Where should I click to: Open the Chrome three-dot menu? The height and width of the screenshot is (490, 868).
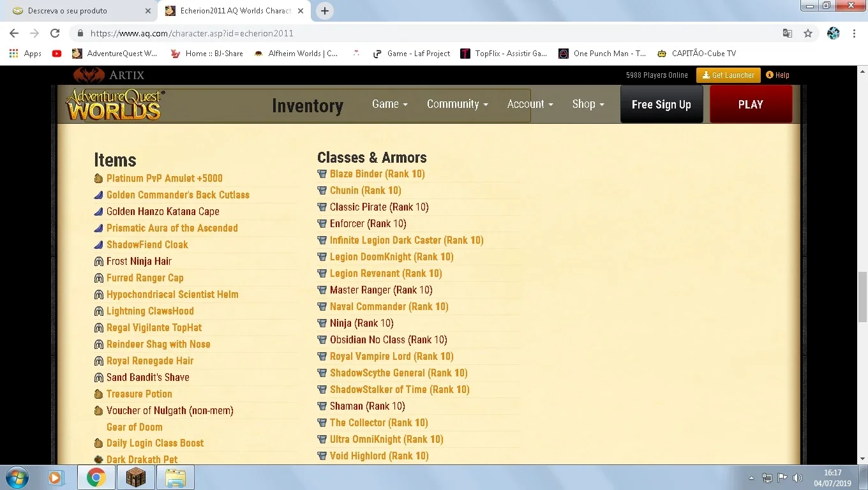point(855,33)
